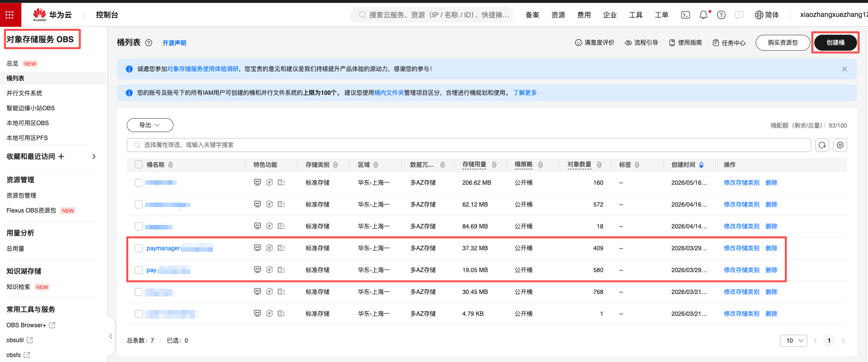This screenshot has width=868, height=362.
Task: Open the 导出 export dropdown
Action: [150, 125]
